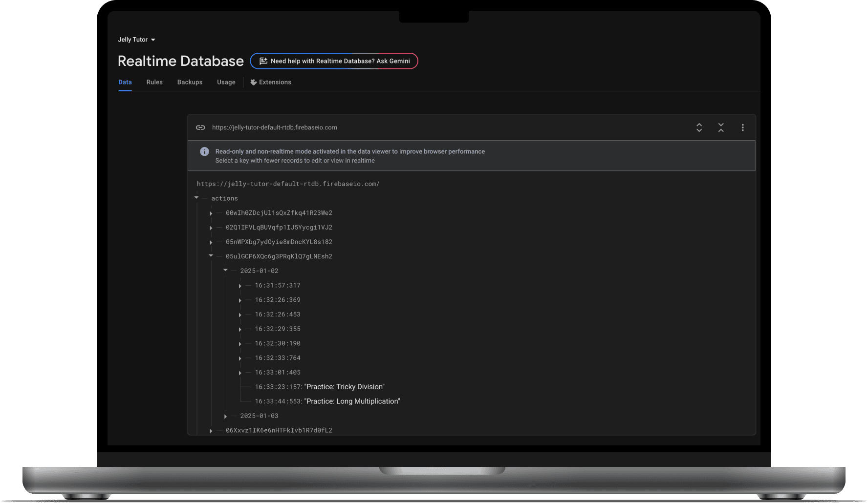
Task: Expand the 2025-01-03 date node
Action: pos(225,417)
